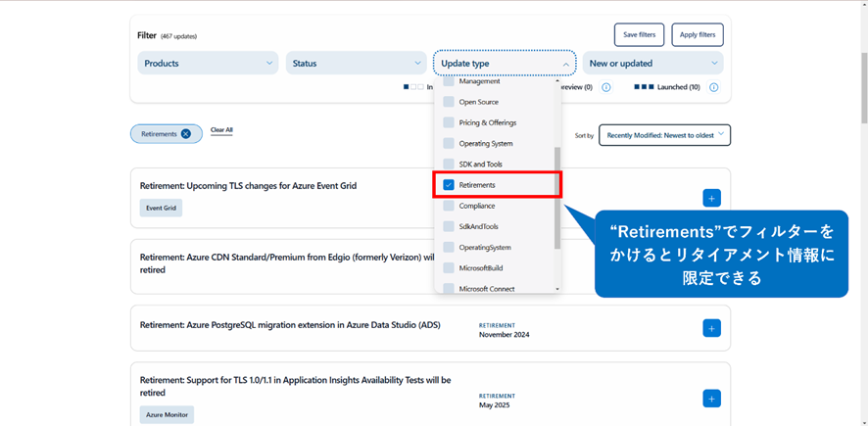Check the Pricing & Offerings checkbox
The image size is (868, 426).
(x=449, y=122)
